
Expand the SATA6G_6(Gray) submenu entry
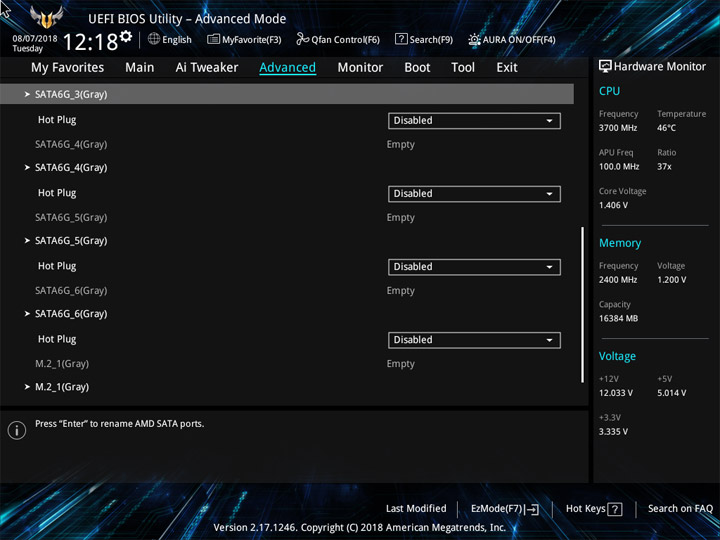coord(71,314)
